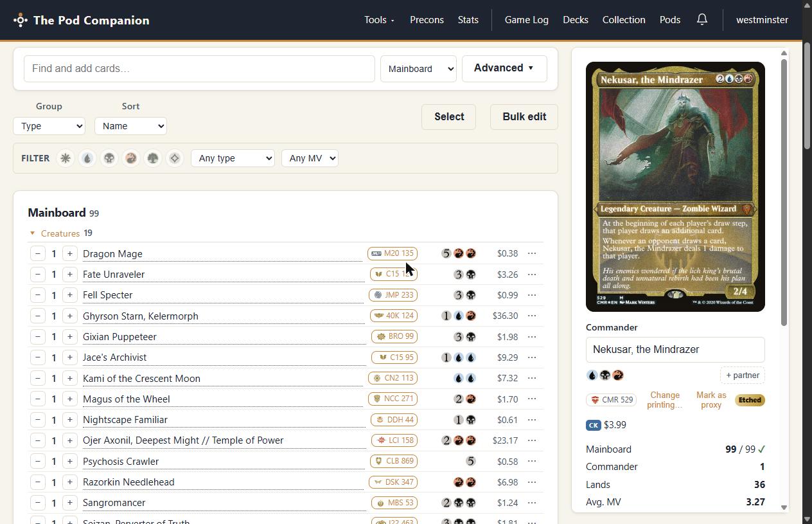Decrease Fell Specter quantity
This screenshot has height=524, width=812.
[38, 295]
